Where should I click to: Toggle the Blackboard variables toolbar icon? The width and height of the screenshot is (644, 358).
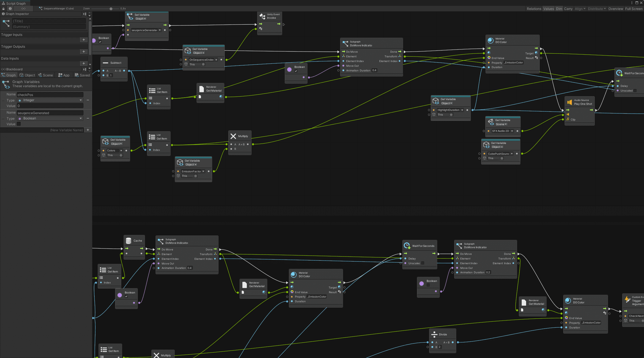point(23,9)
